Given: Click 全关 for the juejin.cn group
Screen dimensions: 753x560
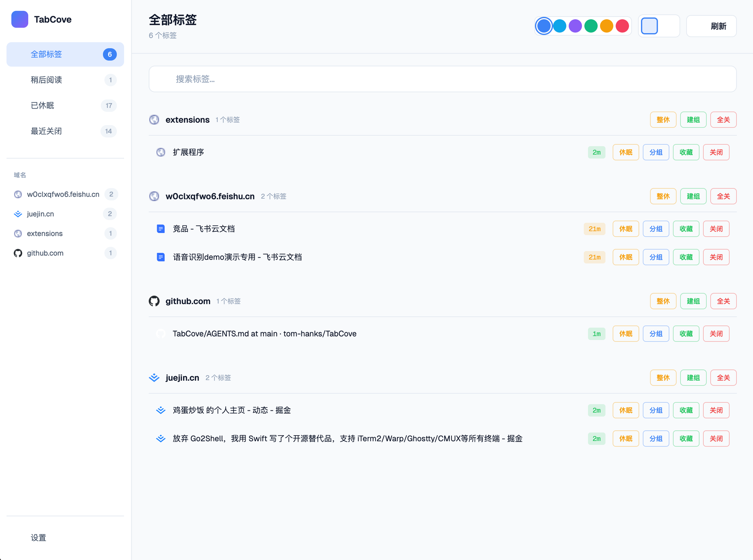Looking at the screenshot, I should tap(723, 378).
